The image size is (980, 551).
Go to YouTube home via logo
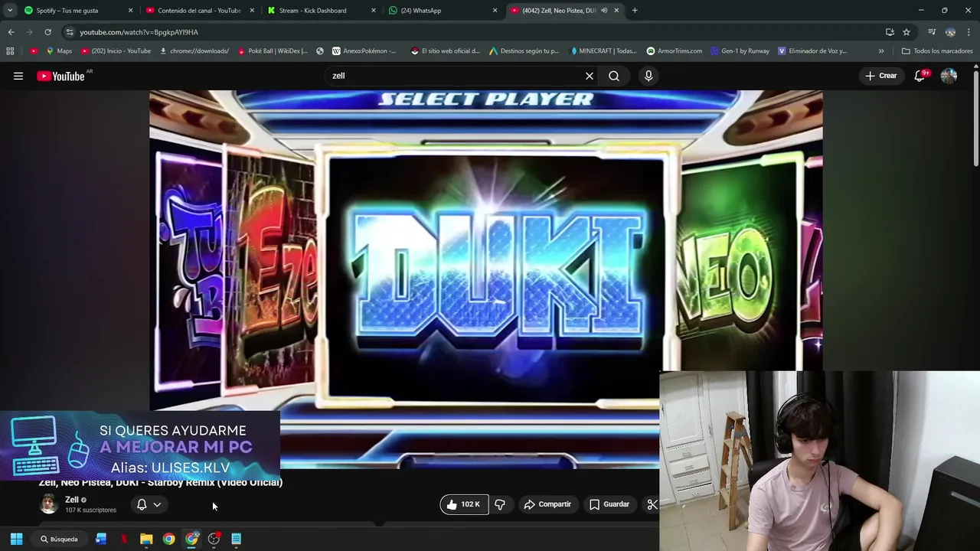tap(60, 76)
